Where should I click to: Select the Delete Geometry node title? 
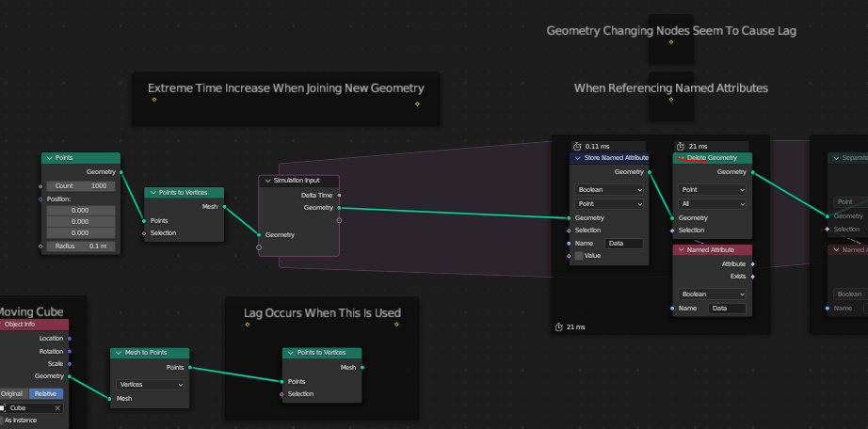pyautogui.click(x=712, y=158)
